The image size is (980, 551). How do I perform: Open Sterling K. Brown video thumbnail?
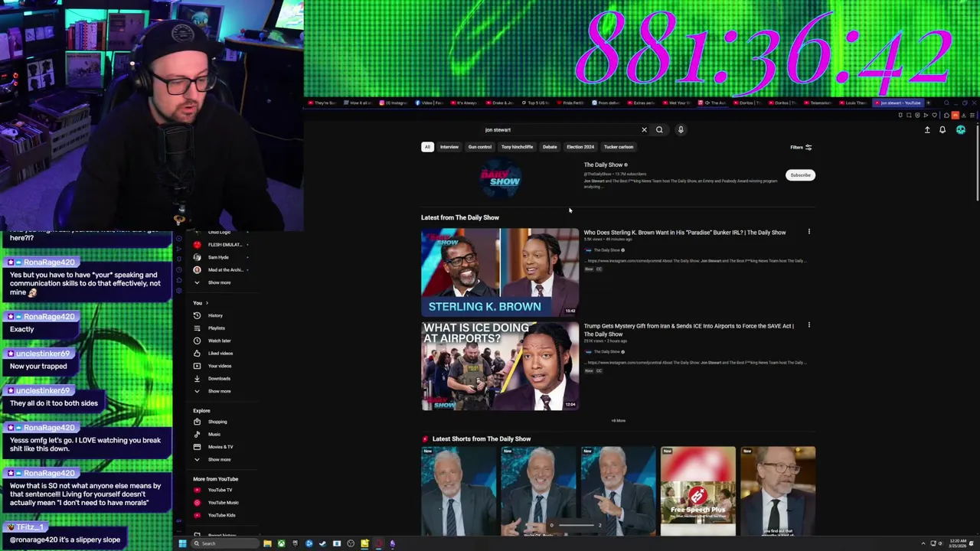(x=500, y=272)
